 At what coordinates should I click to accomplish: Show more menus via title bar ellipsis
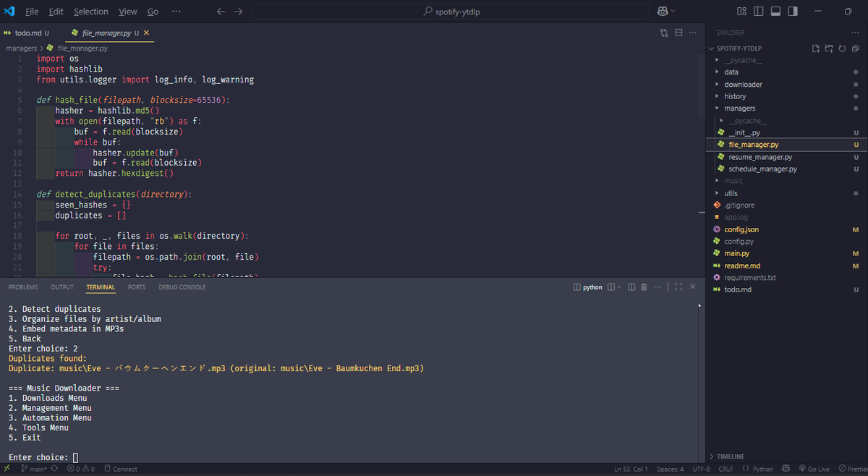pyautogui.click(x=176, y=12)
